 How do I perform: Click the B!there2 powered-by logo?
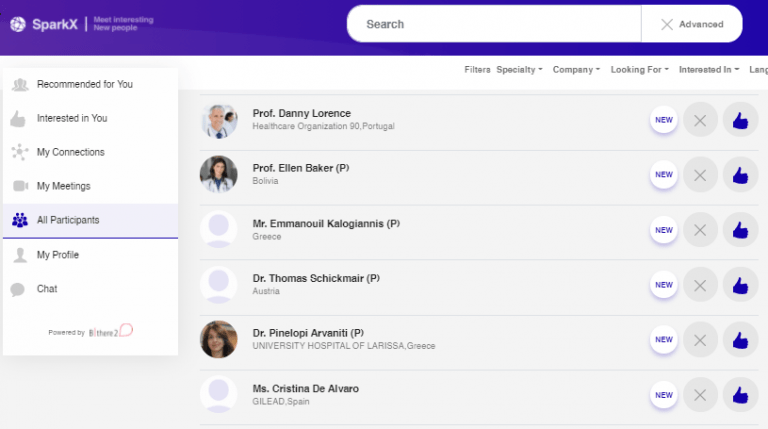111,331
